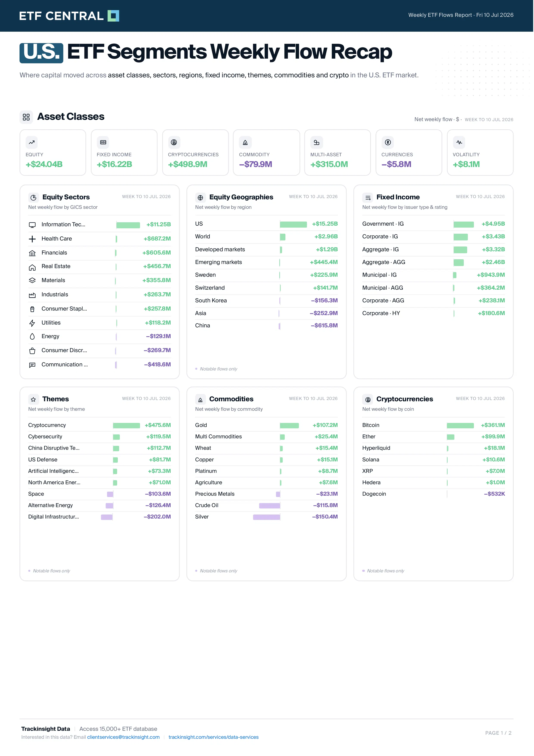Click the US Defense theme label
This screenshot has height=756, width=534.
click(43, 459)
